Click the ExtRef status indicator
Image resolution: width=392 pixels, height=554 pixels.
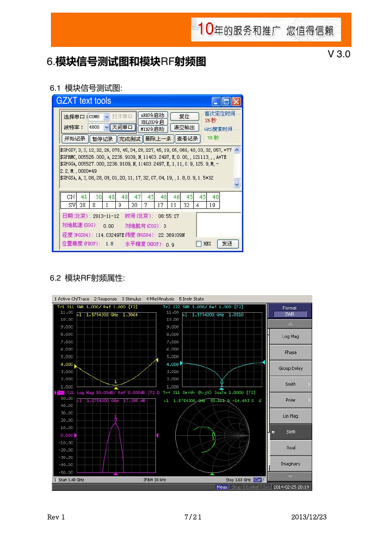click(x=252, y=487)
